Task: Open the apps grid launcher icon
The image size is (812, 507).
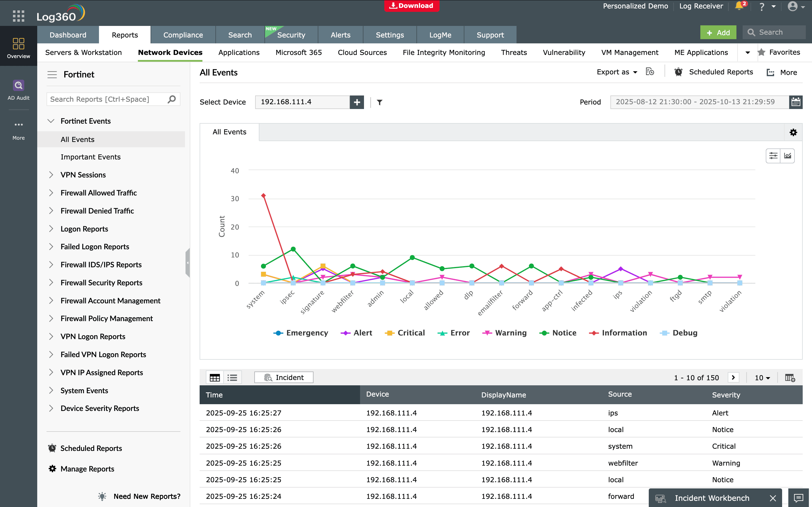Action: (18, 16)
